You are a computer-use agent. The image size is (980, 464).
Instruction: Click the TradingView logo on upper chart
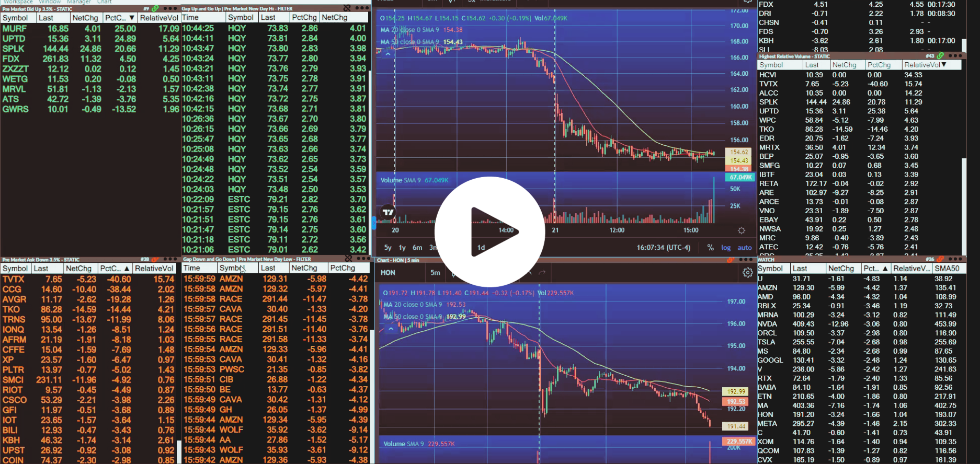pyautogui.click(x=388, y=212)
